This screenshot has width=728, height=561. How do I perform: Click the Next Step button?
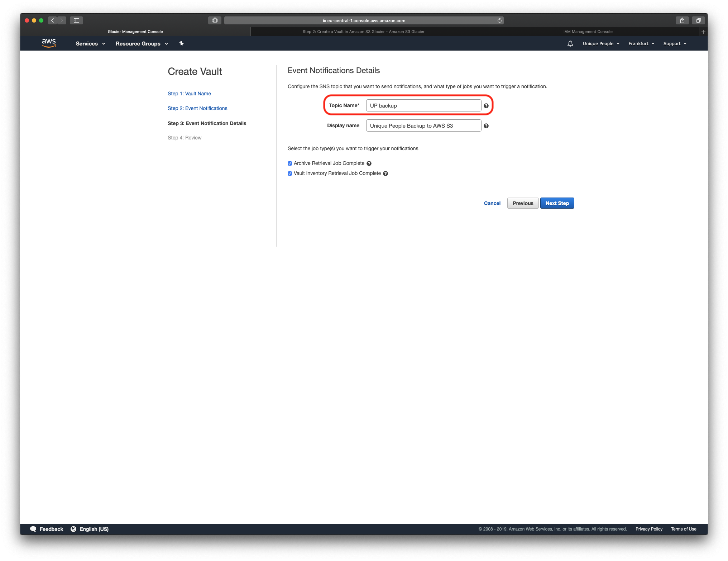[x=557, y=203]
